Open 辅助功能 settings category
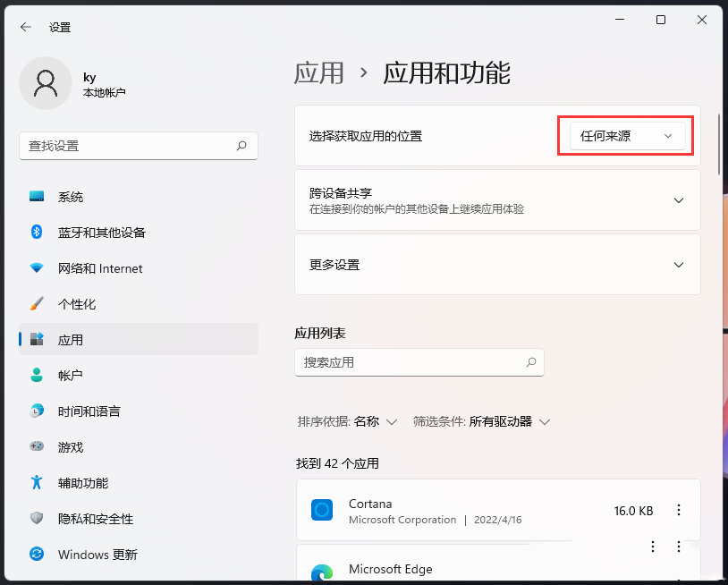The image size is (728, 585). [x=80, y=483]
